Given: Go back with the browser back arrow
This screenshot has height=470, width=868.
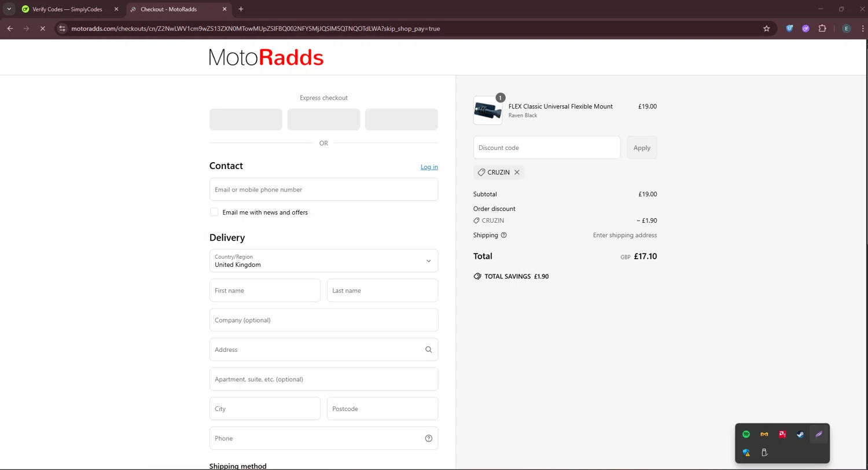Looking at the screenshot, I should tap(10, 28).
